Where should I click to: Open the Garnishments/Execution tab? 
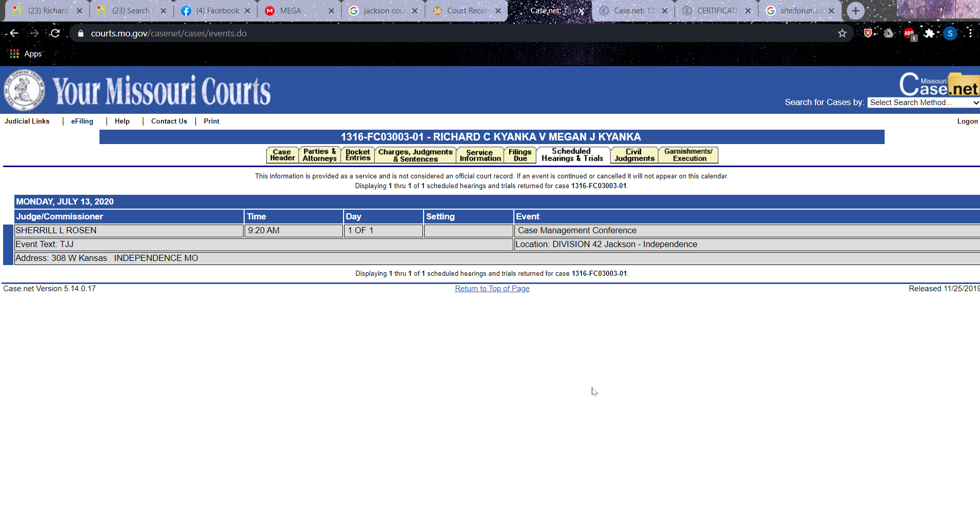pos(689,155)
